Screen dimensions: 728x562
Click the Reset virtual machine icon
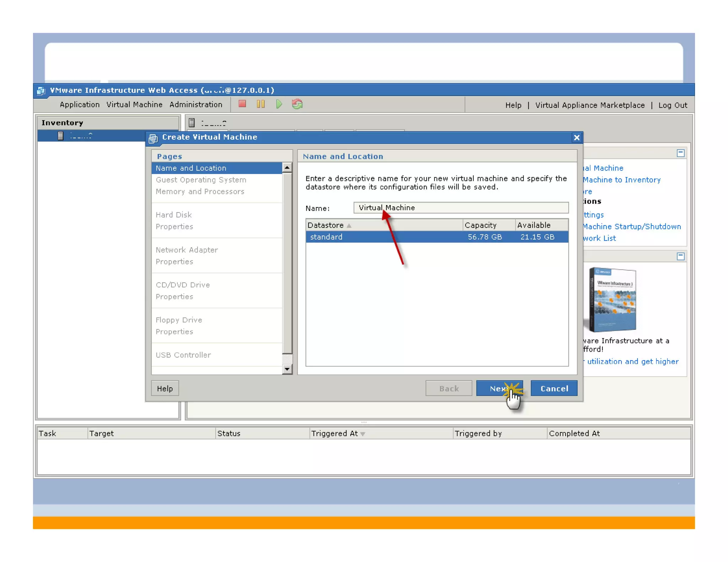click(297, 104)
